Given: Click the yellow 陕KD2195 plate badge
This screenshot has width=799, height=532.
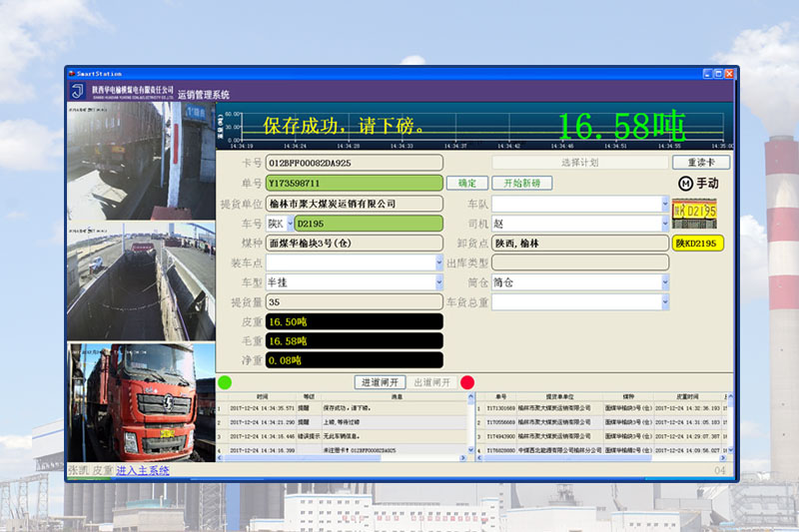Looking at the screenshot, I should click(695, 243).
